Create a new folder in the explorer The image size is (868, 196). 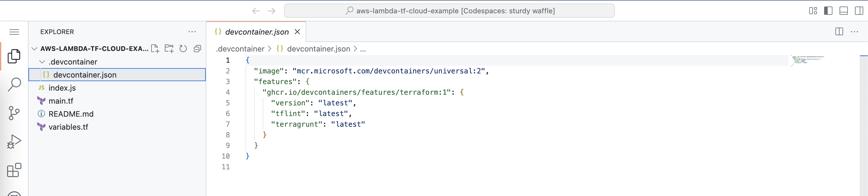pyautogui.click(x=169, y=49)
